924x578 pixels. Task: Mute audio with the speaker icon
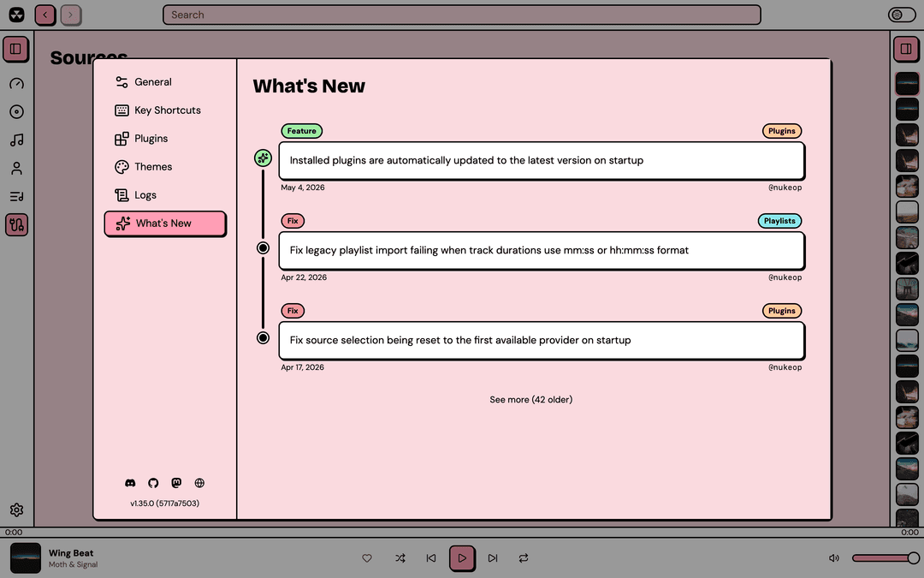pos(834,558)
